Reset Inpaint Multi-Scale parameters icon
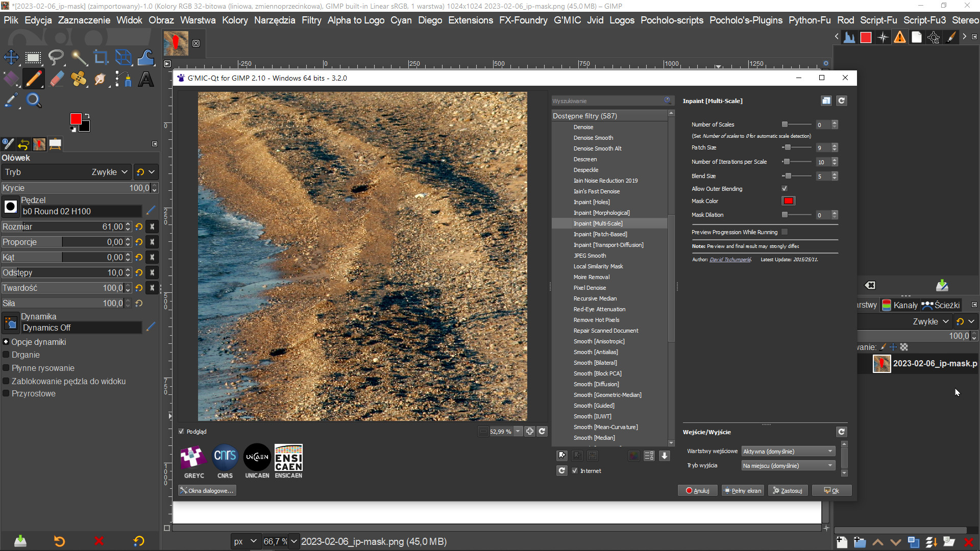The width and height of the screenshot is (980, 551). [842, 101]
